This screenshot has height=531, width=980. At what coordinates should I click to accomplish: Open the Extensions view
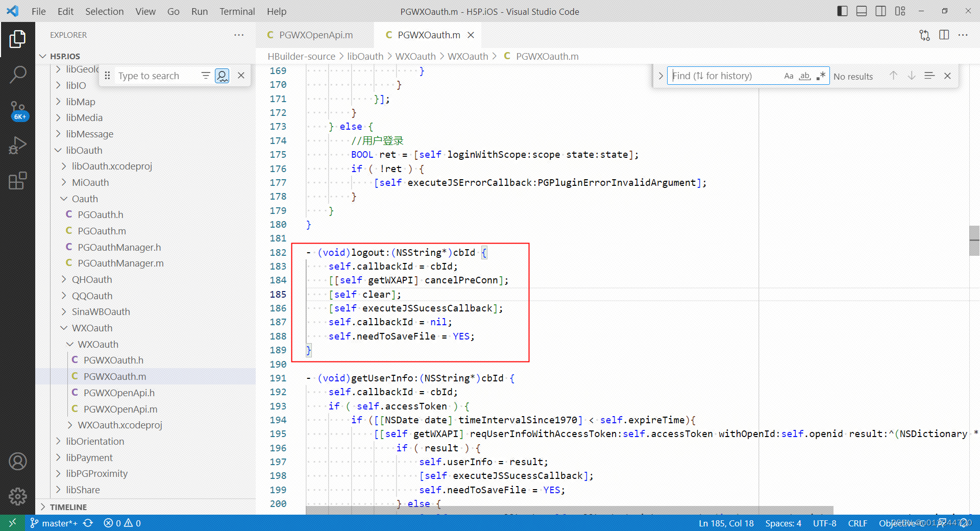pos(17,181)
